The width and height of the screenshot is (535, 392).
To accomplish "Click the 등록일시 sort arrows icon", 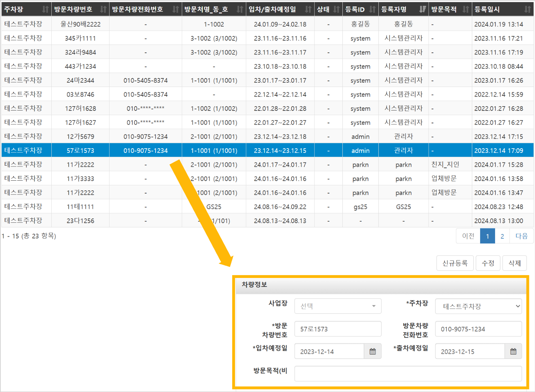I will (528, 9).
